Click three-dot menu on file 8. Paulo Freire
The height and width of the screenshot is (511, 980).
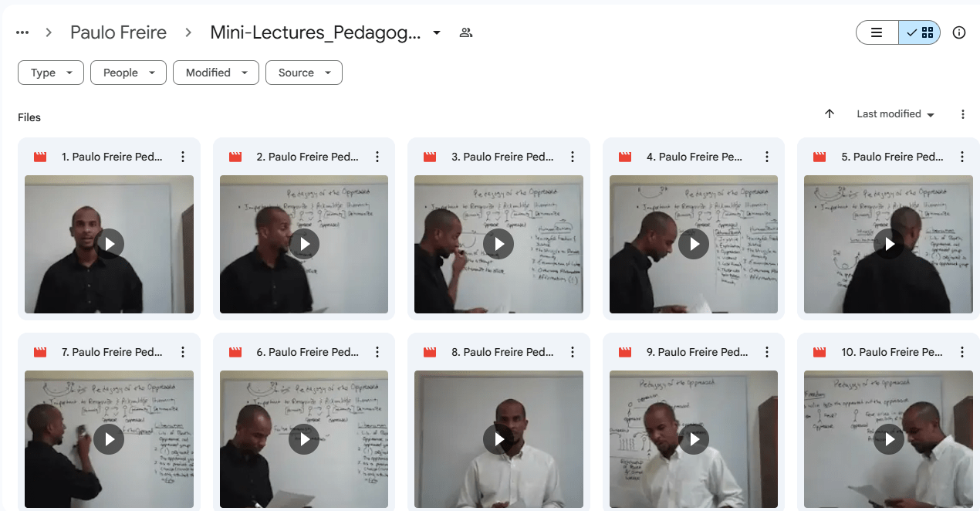(573, 352)
